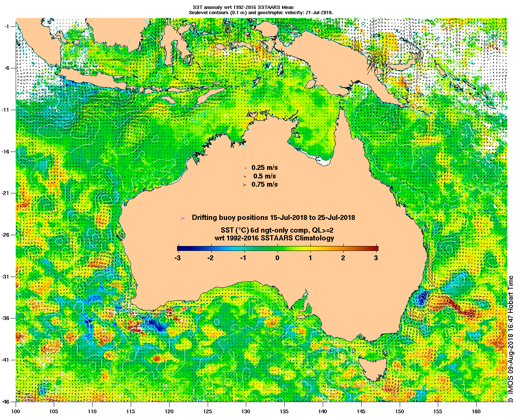Click the '0.5 m/s' velocity legend label
This screenshot has height=420, width=523.
point(264,176)
